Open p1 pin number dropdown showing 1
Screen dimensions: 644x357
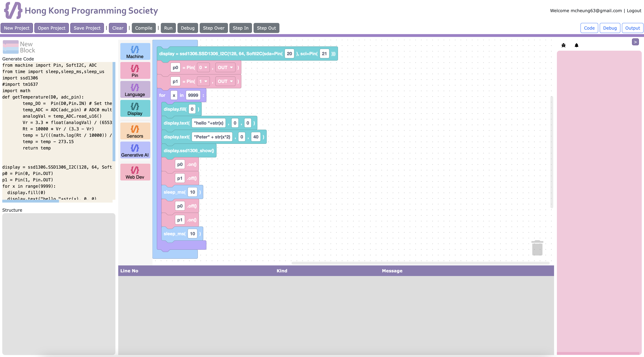(x=203, y=81)
